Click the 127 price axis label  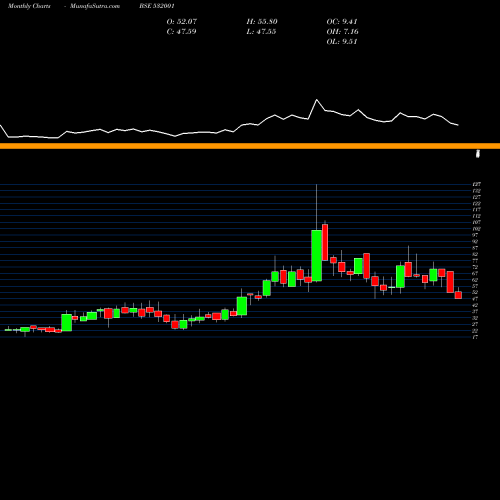coord(476,197)
